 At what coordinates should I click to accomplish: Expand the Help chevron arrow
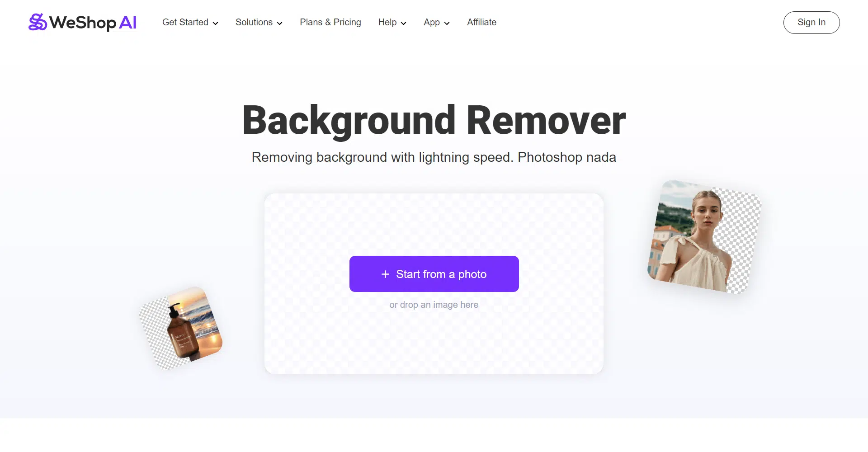click(x=404, y=23)
